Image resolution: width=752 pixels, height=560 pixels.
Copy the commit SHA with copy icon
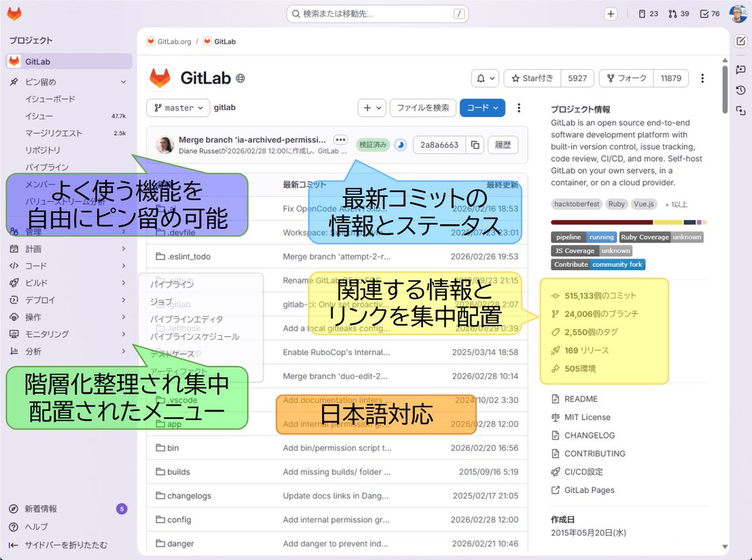475,145
